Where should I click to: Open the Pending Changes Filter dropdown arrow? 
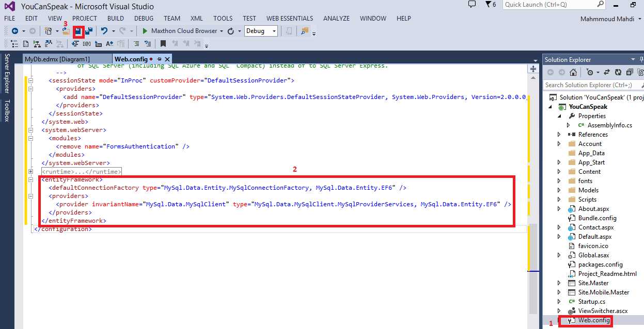[x=598, y=72]
